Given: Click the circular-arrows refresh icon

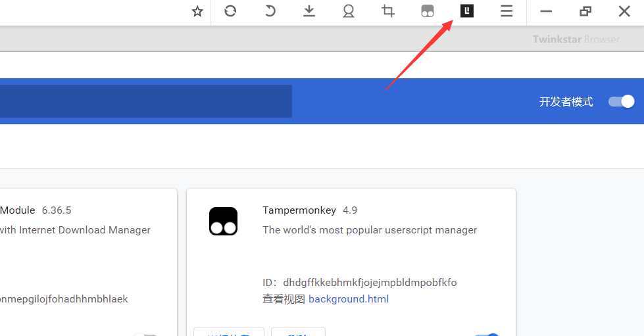Looking at the screenshot, I should coord(230,11).
